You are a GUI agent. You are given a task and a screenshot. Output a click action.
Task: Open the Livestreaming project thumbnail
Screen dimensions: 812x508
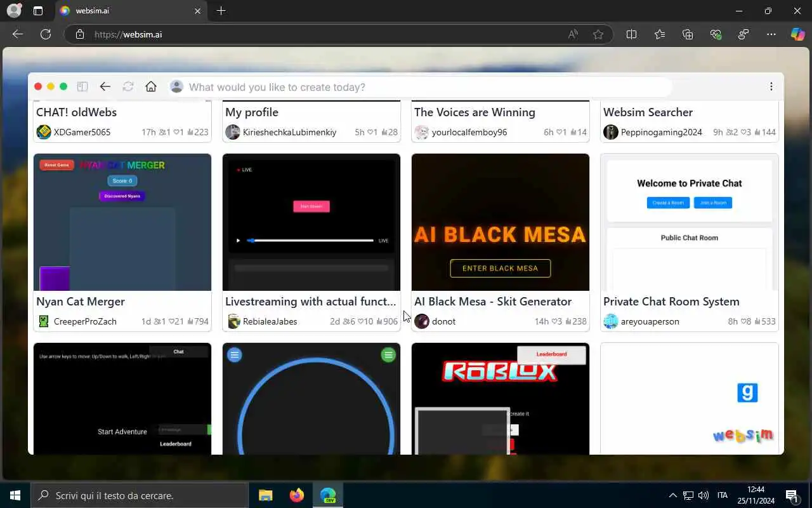[311, 222]
